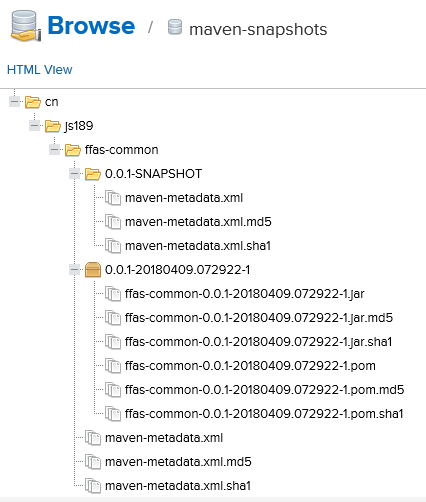The image size is (426, 502).
Task: Select the ffas-common pom.sha1 file
Action: click(x=264, y=414)
